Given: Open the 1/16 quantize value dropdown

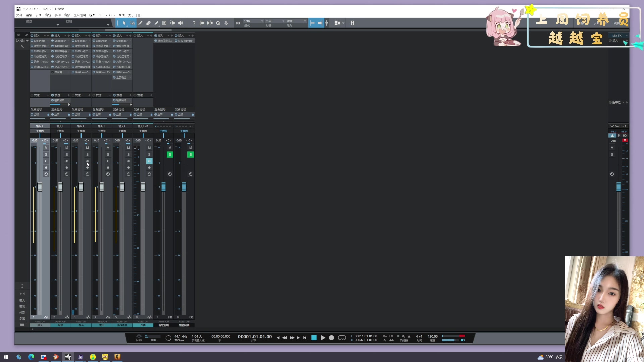Looking at the screenshot, I should pyautogui.click(x=254, y=21).
